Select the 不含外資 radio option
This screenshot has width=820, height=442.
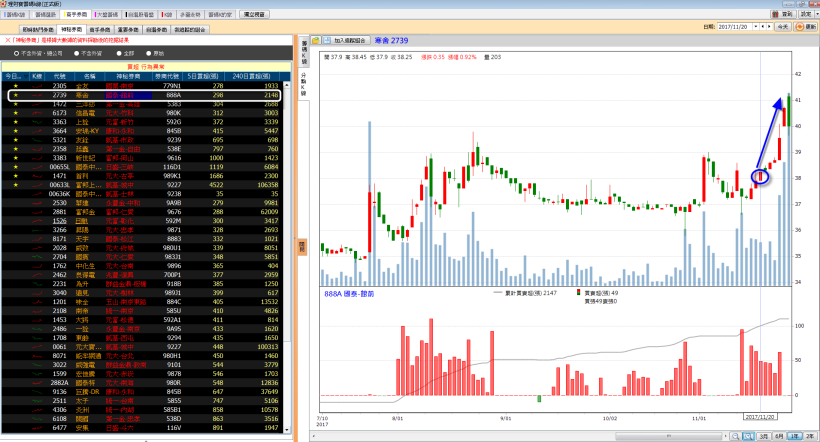pos(87,52)
